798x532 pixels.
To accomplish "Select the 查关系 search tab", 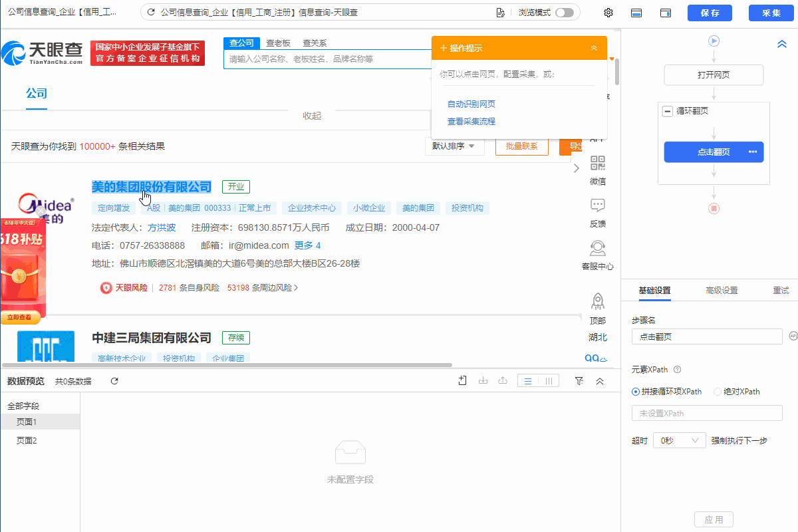I will [315, 43].
